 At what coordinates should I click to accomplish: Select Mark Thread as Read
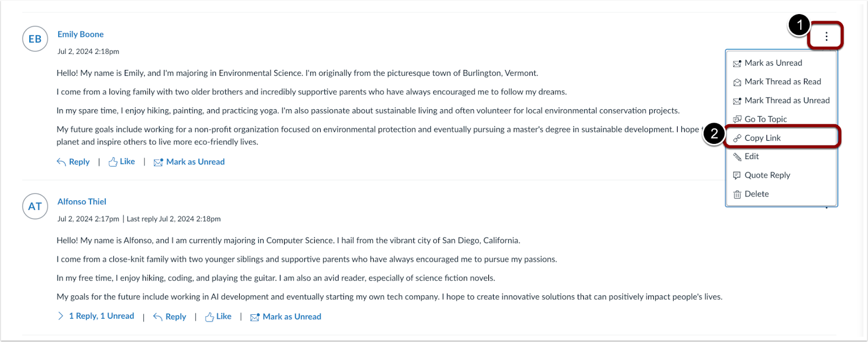click(783, 81)
